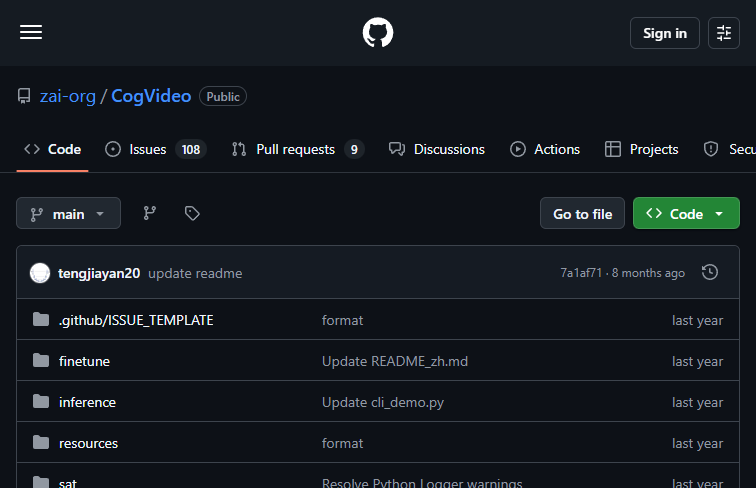The height and width of the screenshot is (488, 756).
Task: Open the sat folder
Action: (x=68, y=482)
